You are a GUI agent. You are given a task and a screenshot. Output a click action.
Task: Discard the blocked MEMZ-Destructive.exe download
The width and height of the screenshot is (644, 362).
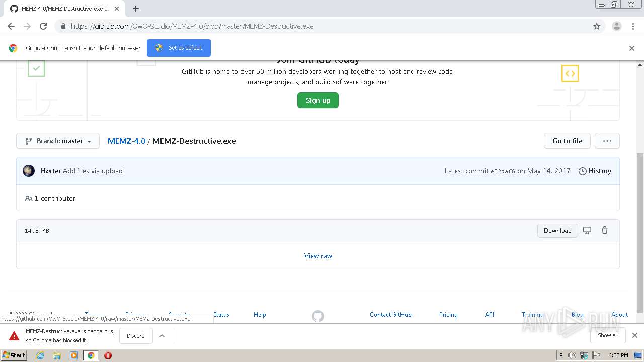136,336
